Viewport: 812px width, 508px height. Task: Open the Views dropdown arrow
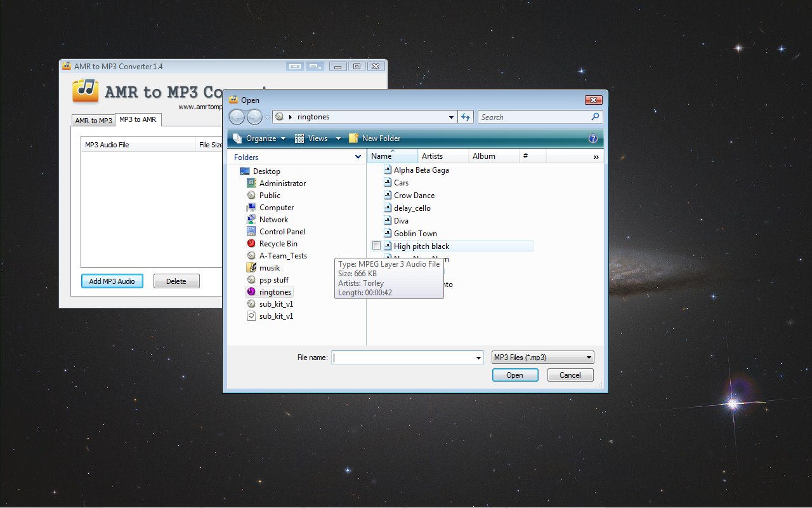coord(338,138)
